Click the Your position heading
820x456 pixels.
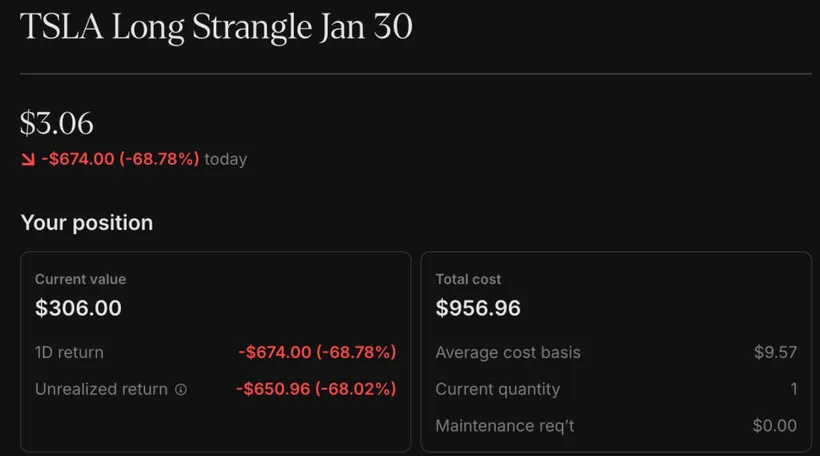pos(87,222)
